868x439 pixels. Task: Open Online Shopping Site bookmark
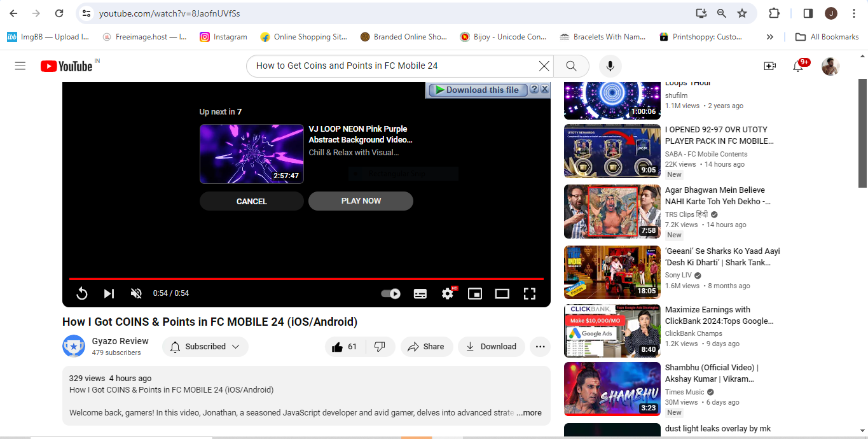pyautogui.click(x=304, y=37)
